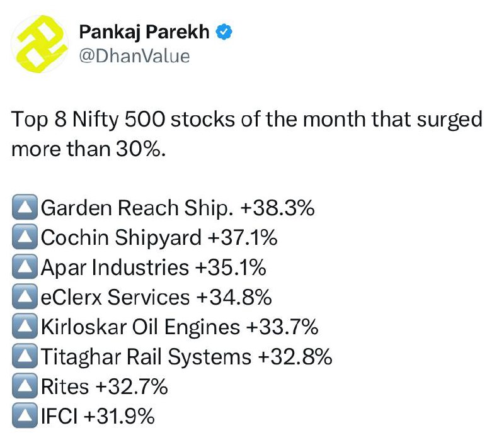Click the eClerx Services +34.8% line
This screenshot has height=445, width=504.
click(156, 297)
